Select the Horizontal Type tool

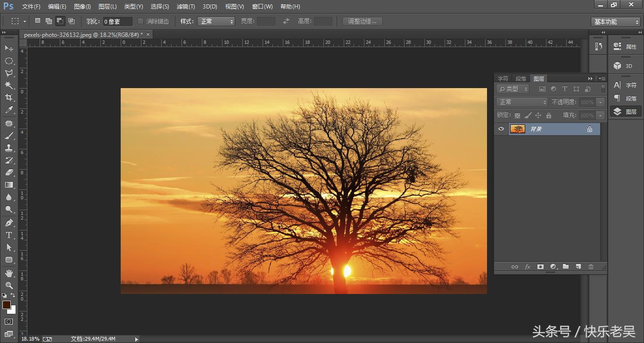(x=9, y=235)
